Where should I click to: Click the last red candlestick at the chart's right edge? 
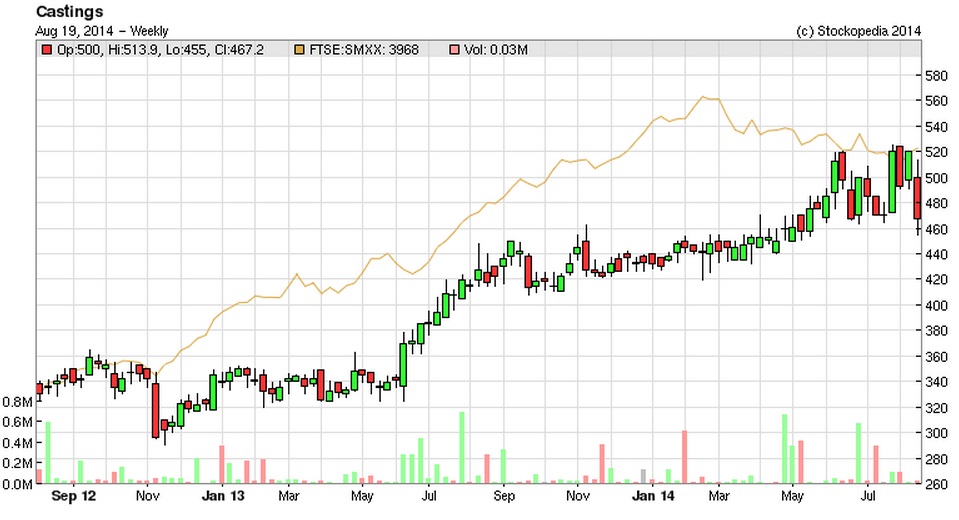coord(917,198)
